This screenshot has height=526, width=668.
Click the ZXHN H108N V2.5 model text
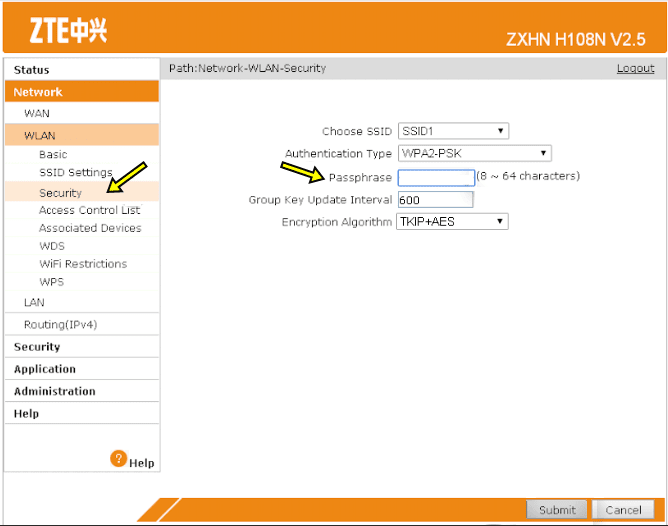click(x=576, y=40)
